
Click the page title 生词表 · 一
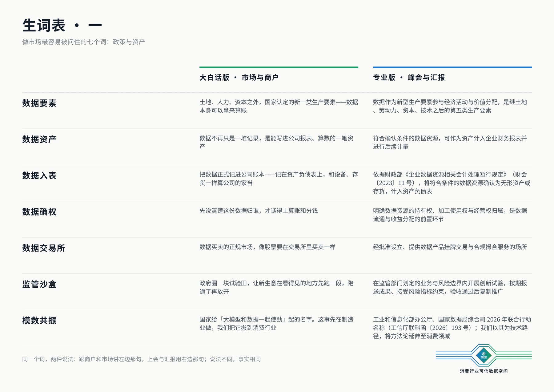[62, 25]
